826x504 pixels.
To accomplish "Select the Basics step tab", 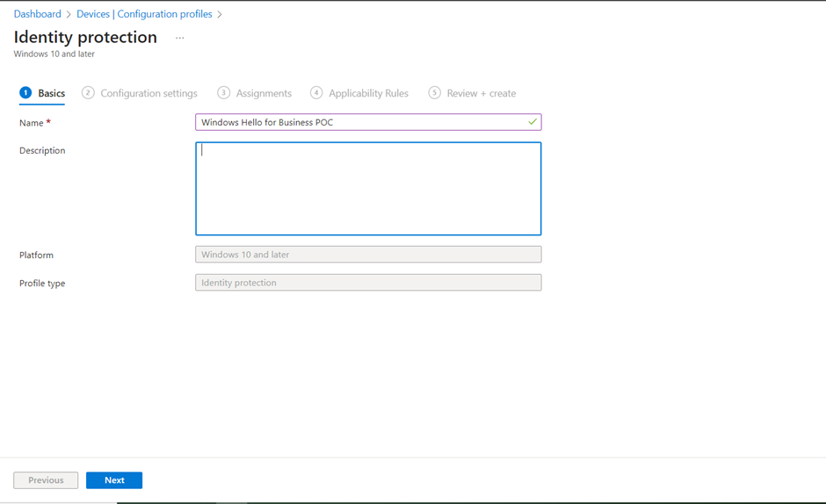I will tap(42, 93).
